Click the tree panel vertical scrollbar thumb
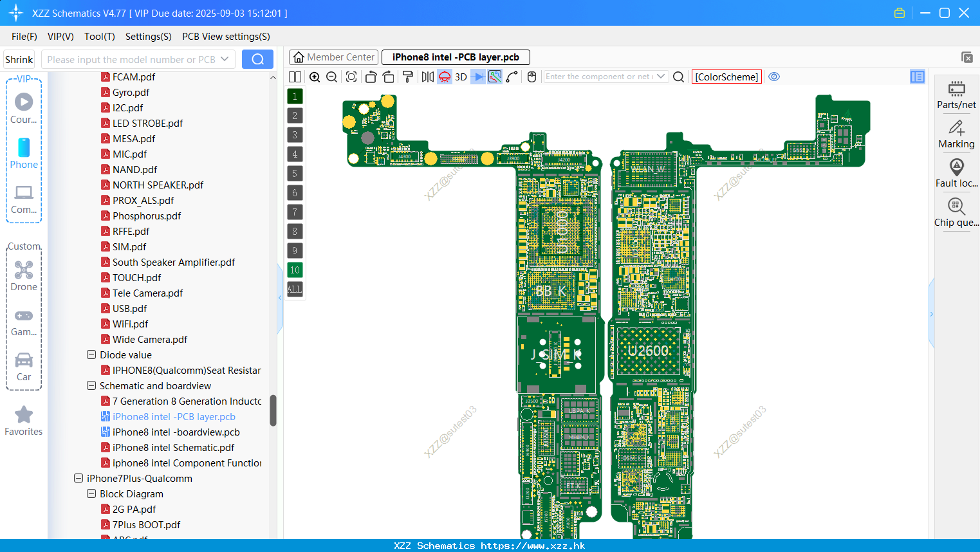Viewport: 980px width, 552px height. (273, 410)
